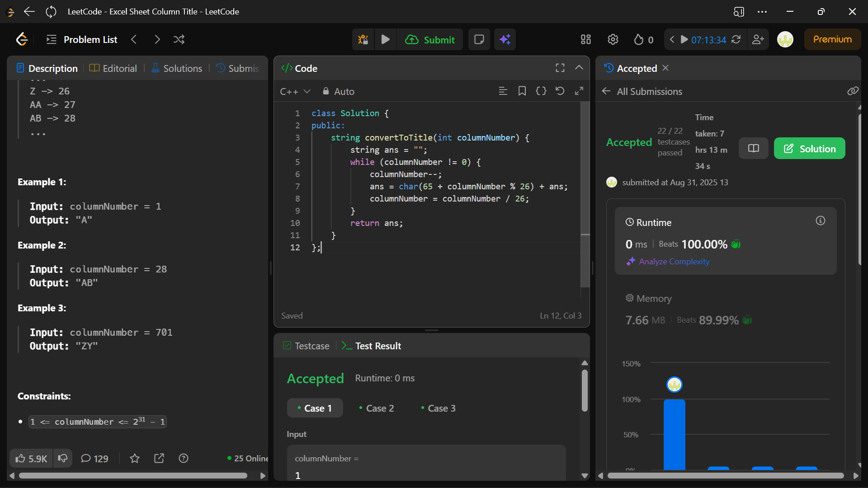Collapse the Code panel with chevron
Screen dimensions: 868x488
tap(579, 68)
